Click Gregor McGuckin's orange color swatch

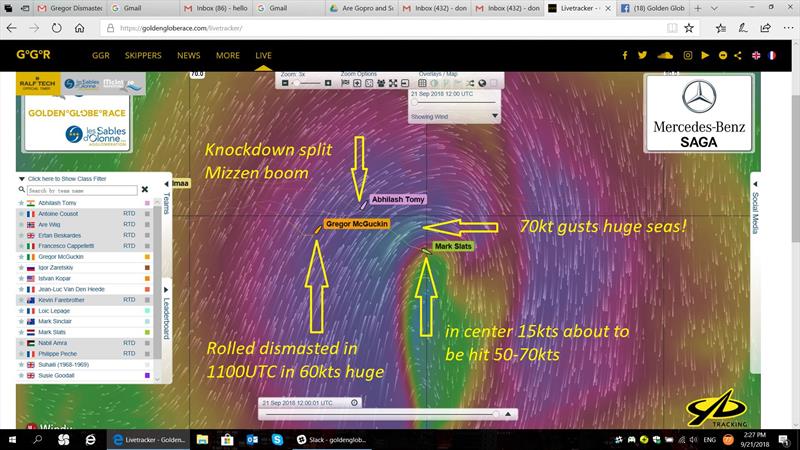tap(147, 257)
